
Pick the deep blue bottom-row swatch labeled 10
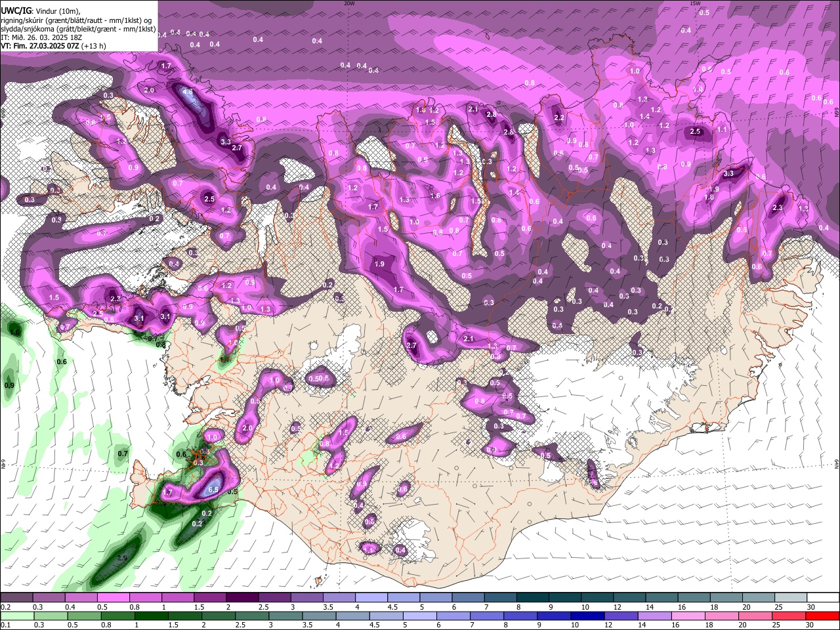point(587,616)
